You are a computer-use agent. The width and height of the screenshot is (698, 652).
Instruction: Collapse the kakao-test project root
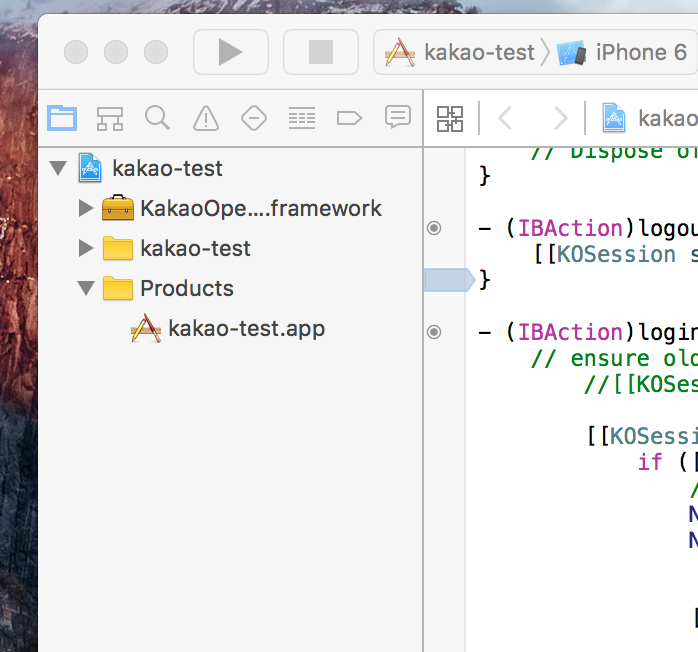(x=58, y=168)
